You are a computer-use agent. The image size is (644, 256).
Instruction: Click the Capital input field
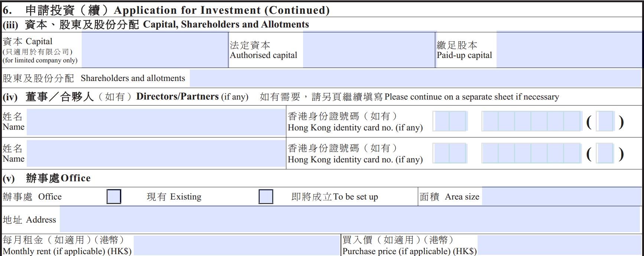click(x=155, y=49)
